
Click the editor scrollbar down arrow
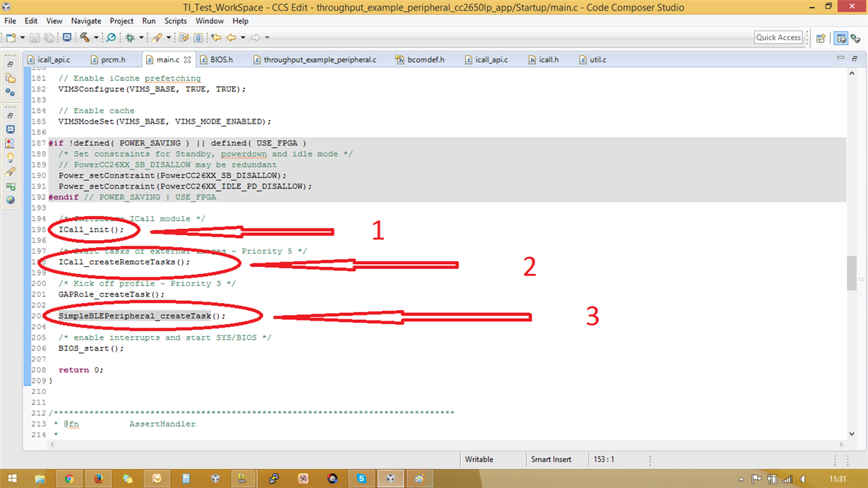(852, 433)
